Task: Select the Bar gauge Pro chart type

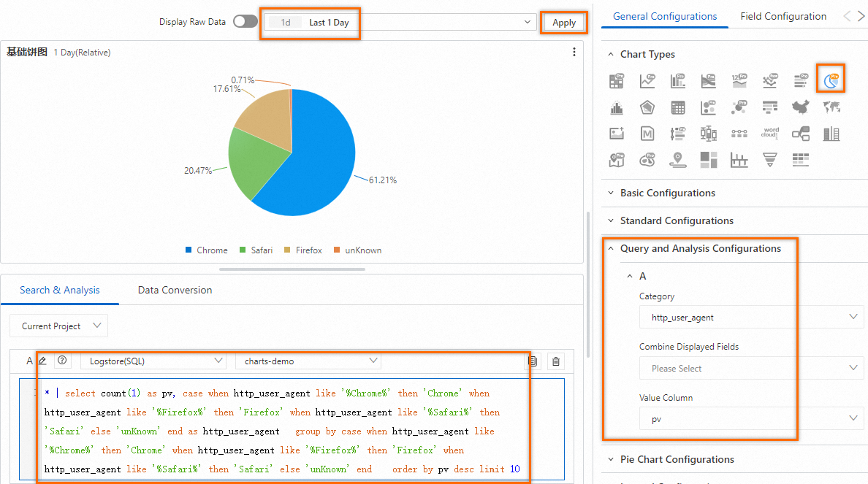Action: 801,81
